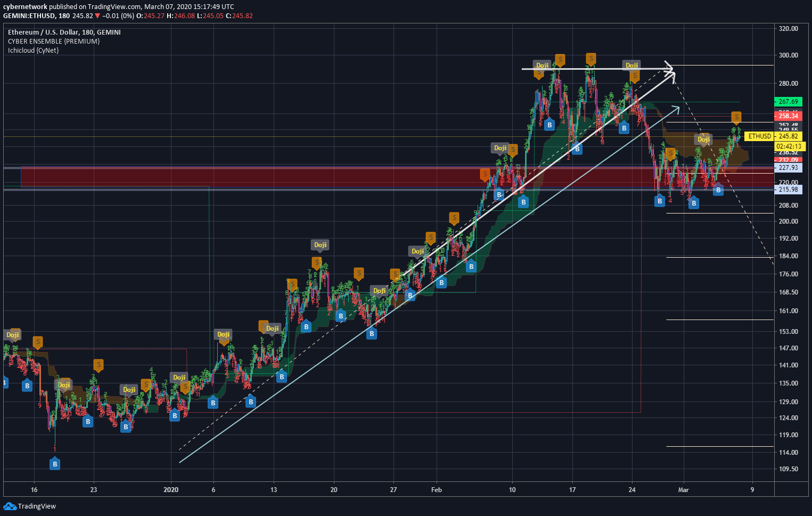Select the latest Sell marker beside 258.34 line
The width and height of the screenshot is (812, 516).
coord(736,117)
